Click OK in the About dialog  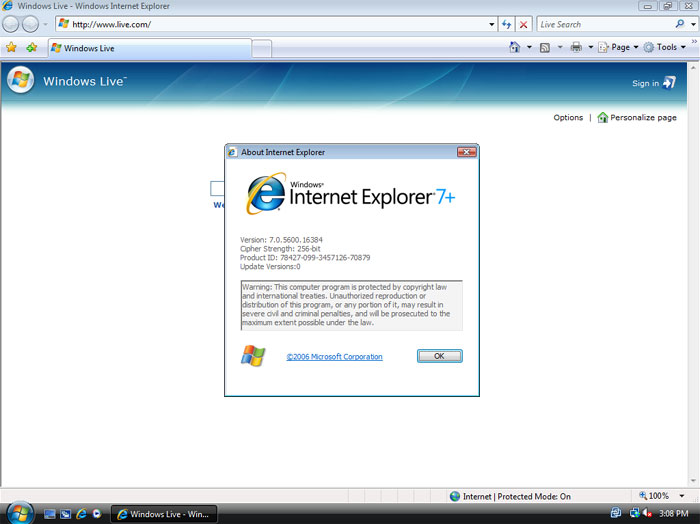[440, 356]
